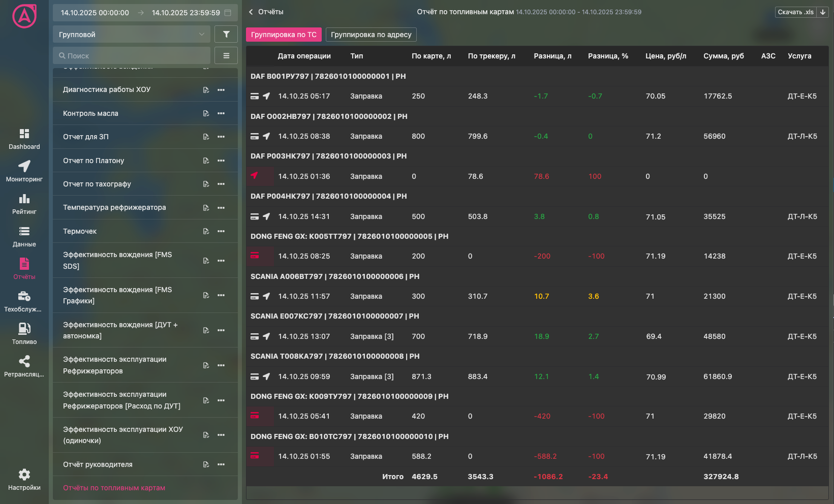Click the hamburger list icon beside search

226,55
